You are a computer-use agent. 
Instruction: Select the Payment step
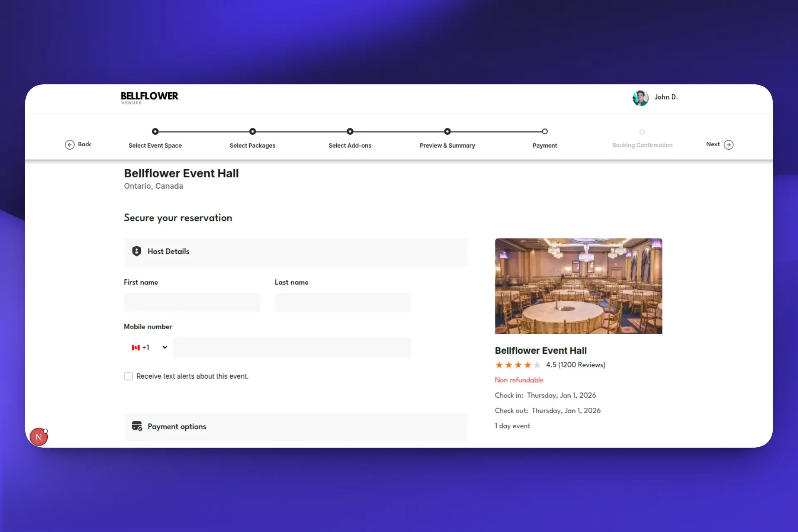pos(544,145)
